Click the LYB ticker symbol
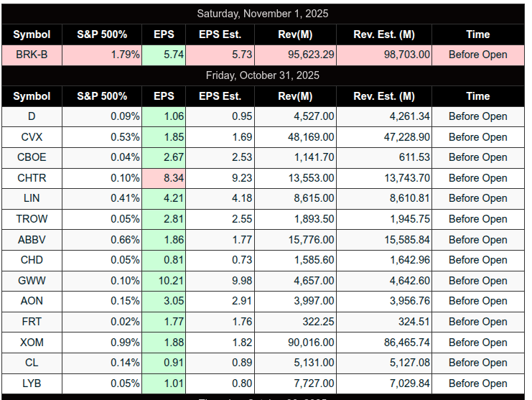Screen dimensions: 532x400 coord(32,383)
